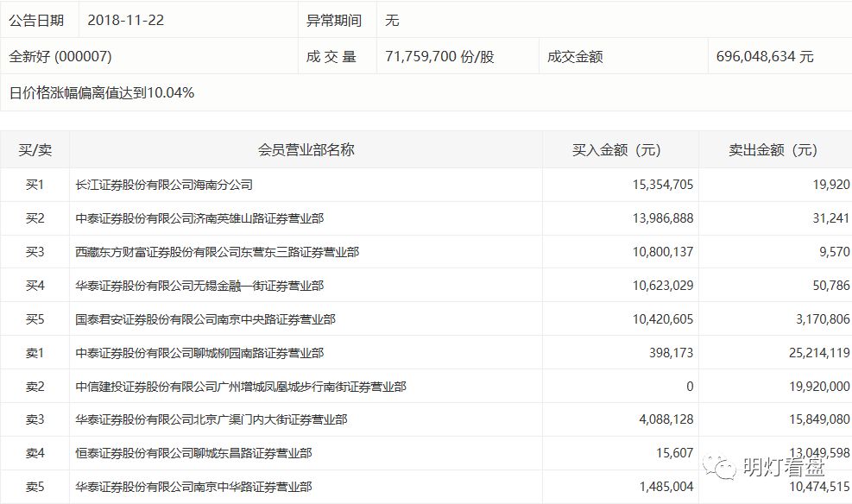The height and width of the screenshot is (504, 852).
Task: Click buy amount 10,623,029
Action: coord(663,286)
